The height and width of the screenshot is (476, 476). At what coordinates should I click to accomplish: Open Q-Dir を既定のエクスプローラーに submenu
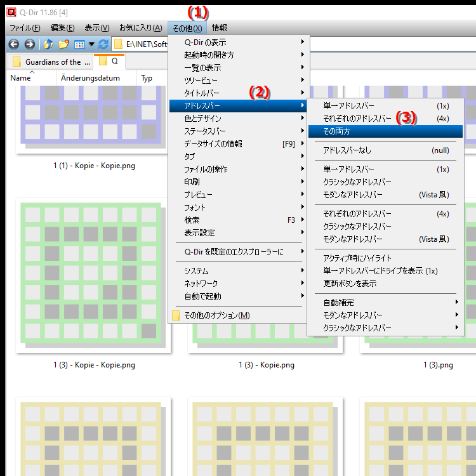238,252
